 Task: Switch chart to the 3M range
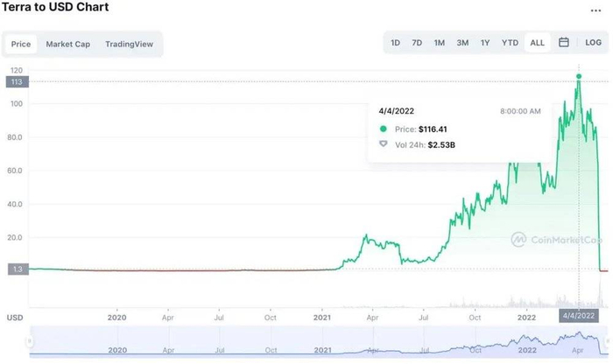[x=462, y=42]
